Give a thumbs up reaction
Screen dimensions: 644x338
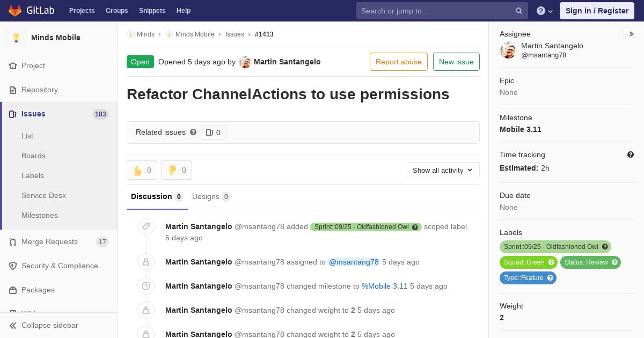(x=142, y=170)
